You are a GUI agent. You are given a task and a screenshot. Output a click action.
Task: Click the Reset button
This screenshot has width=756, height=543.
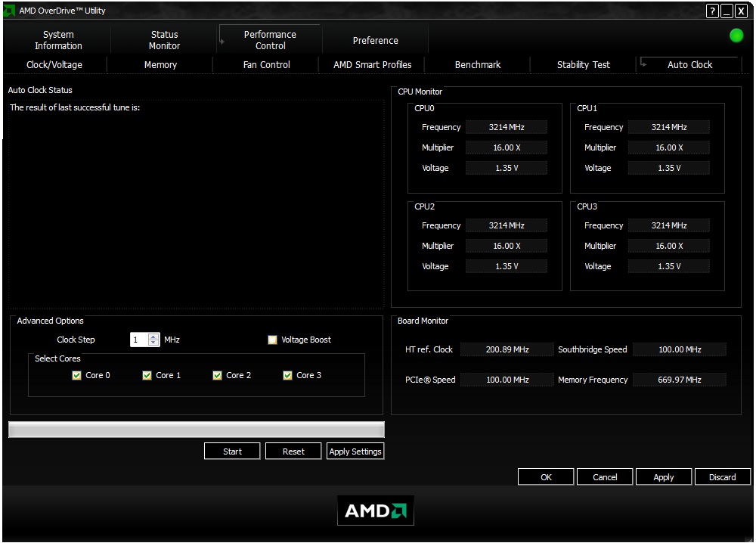[293, 451]
